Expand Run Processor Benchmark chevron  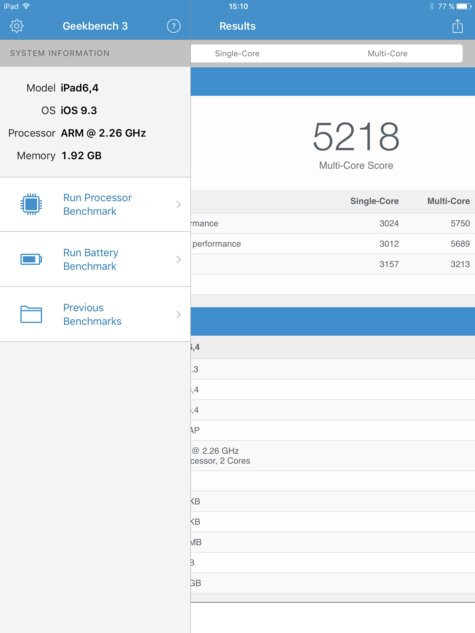pos(178,205)
